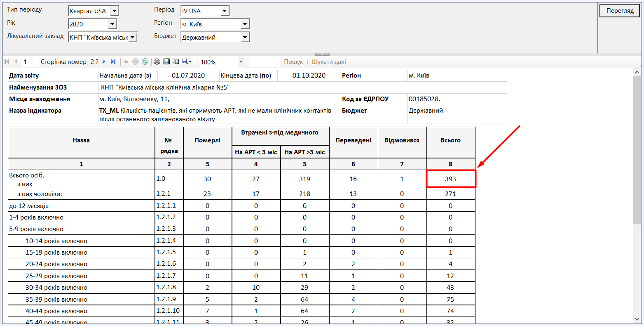Screen dimensions: 644x326
Task: Open the Період dropdown showing IV USA
Action: tap(225, 11)
